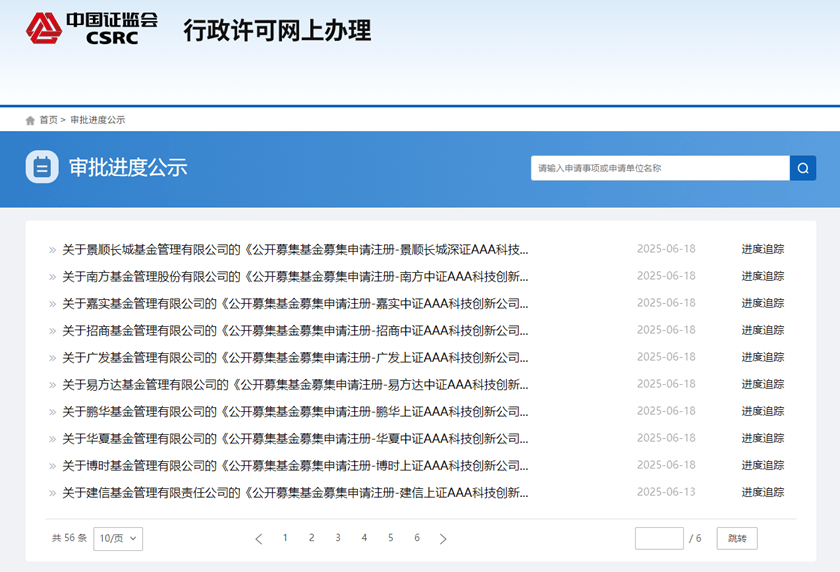840x572 pixels.
Task: Click the 跳转 button
Action: (737, 538)
